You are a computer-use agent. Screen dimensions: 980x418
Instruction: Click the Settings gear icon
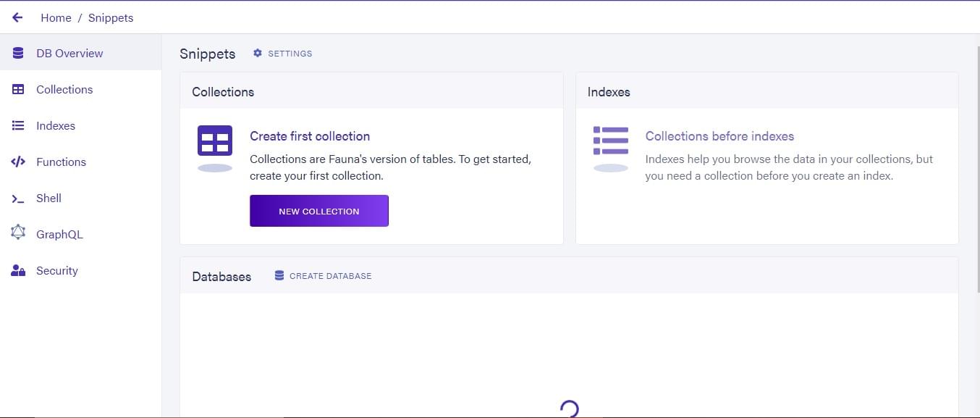(258, 53)
